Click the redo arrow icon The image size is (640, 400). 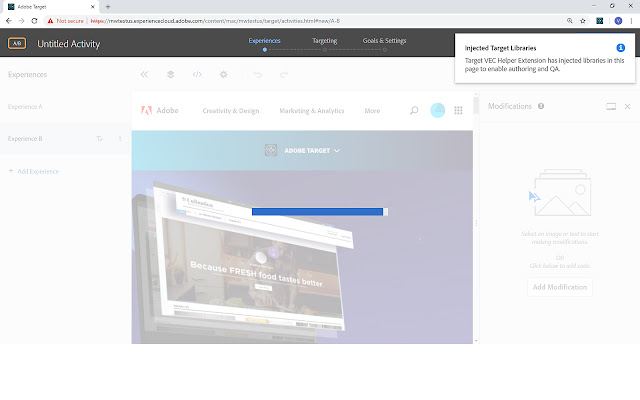284,74
